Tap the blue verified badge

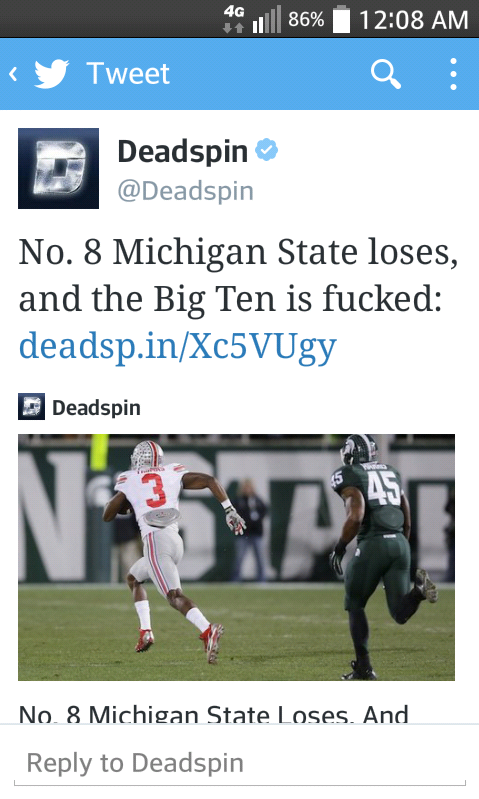point(267,150)
